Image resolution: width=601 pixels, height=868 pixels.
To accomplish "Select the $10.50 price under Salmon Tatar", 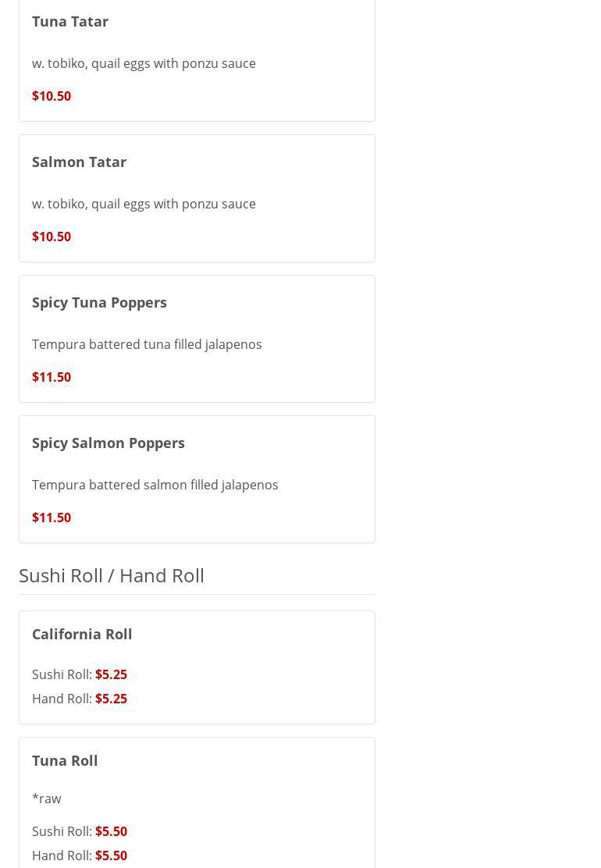I will 52,237.
